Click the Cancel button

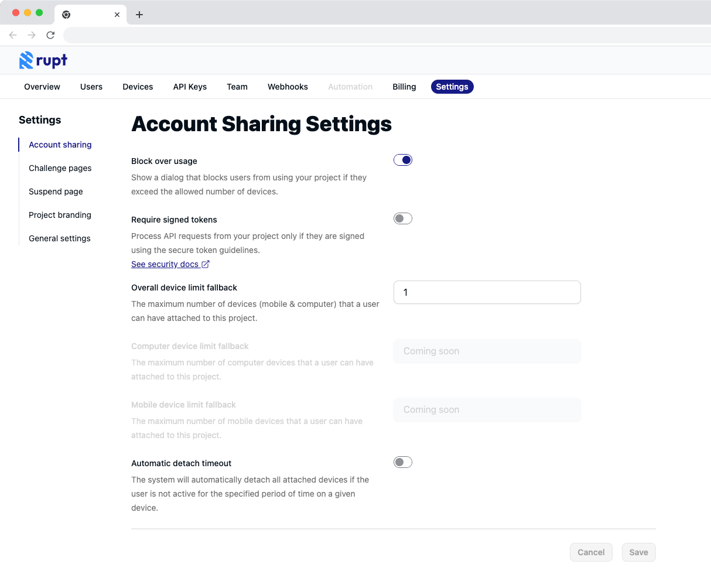point(591,552)
